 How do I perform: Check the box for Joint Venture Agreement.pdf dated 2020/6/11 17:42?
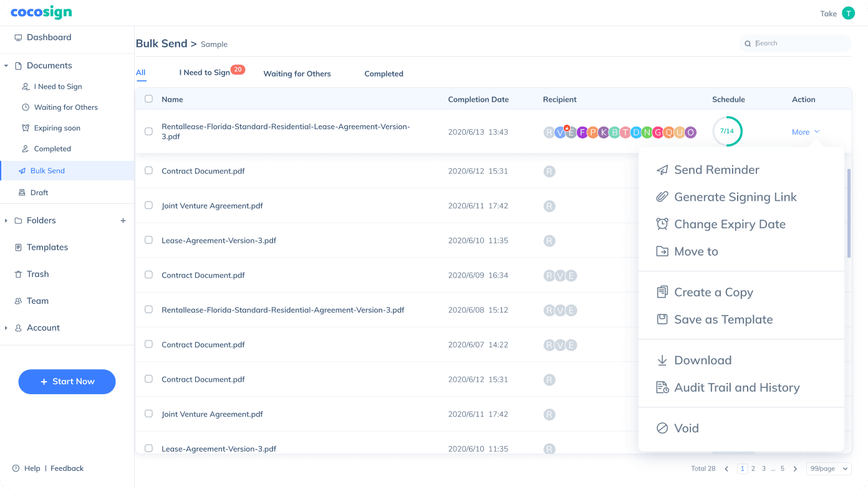pos(148,205)
